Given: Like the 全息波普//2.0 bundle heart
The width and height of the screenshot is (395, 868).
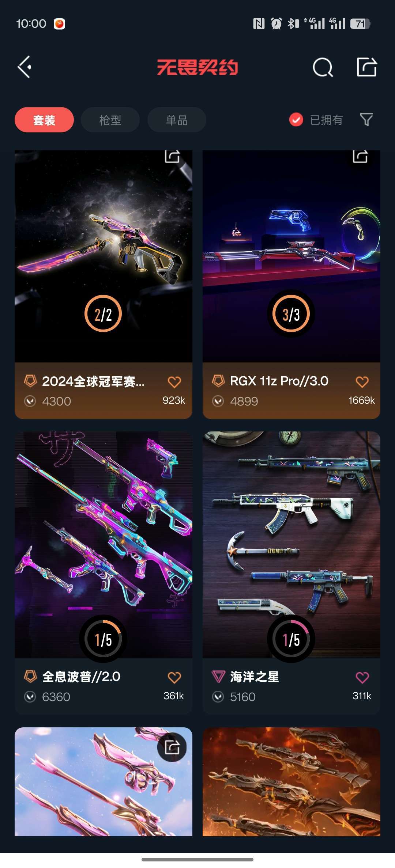Looking at the screenshot, I should click(174, 677).
